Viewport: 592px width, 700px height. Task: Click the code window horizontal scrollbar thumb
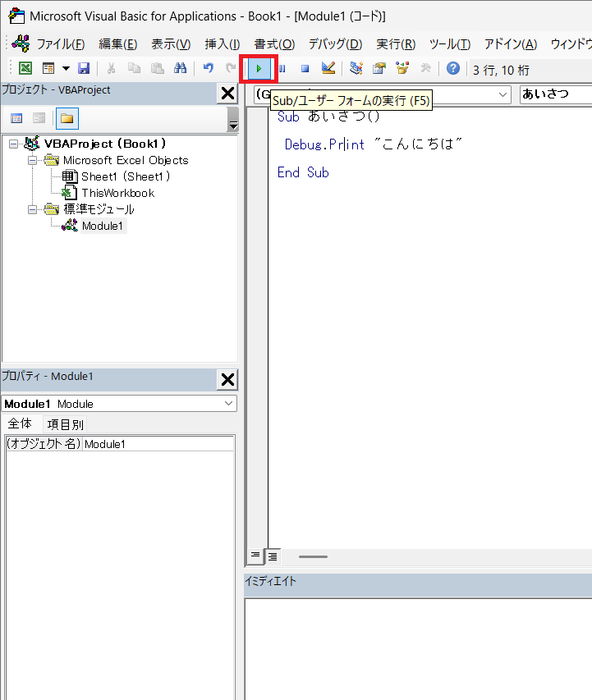click(313, 556)
